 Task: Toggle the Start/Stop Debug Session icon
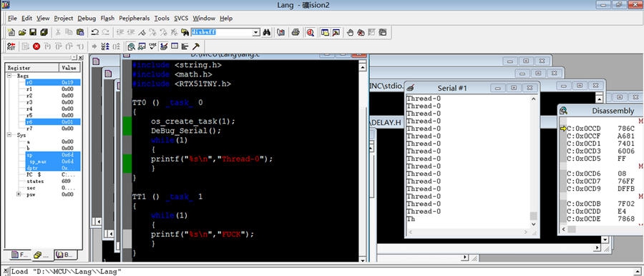tap(310, 32)
